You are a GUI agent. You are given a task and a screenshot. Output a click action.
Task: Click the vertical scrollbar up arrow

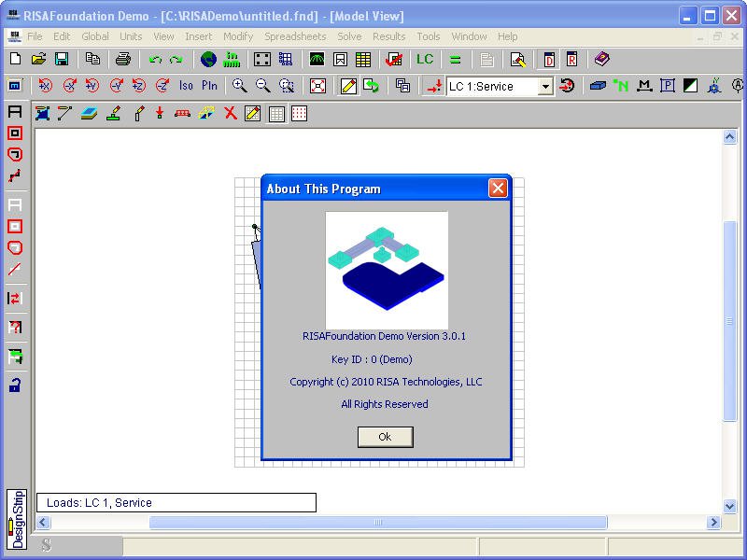pos(729,137)
